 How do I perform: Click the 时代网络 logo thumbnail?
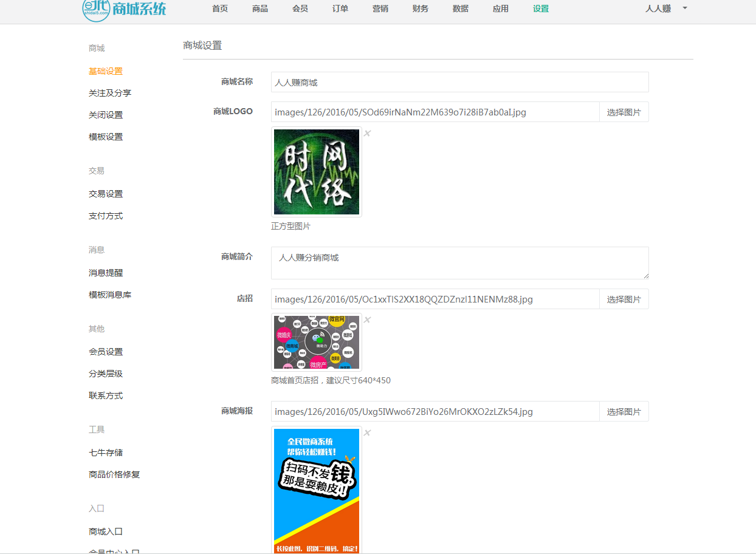tap(316, 172)
